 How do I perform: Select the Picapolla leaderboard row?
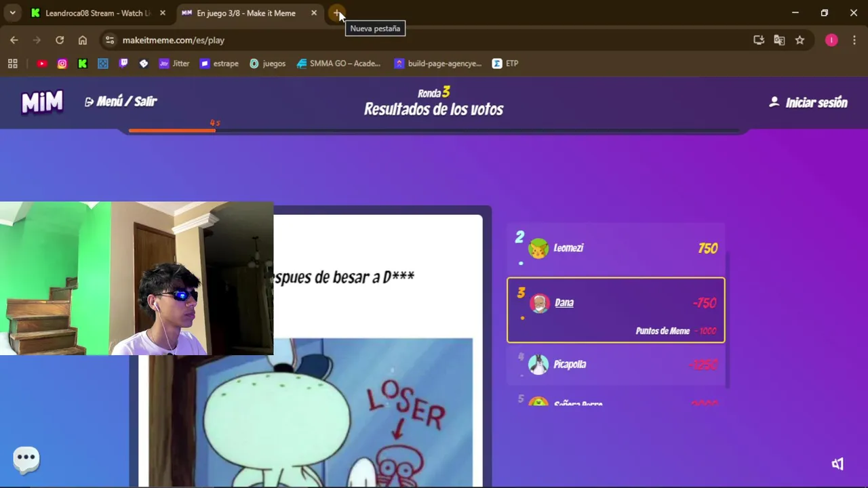tap(616, 365)
